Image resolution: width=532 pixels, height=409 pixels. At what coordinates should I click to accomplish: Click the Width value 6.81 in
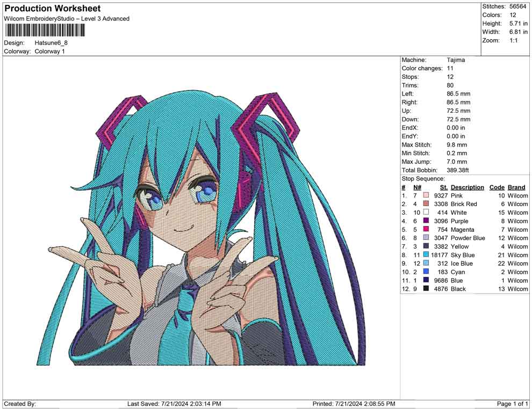click(x=519, y=32)
